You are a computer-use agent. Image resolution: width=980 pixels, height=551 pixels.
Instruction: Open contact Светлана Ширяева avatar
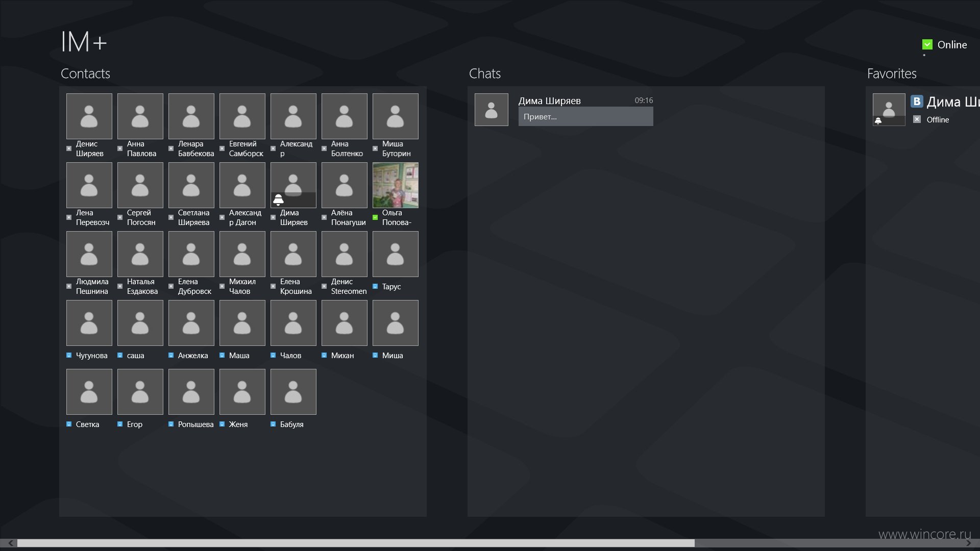click(191, 185)
